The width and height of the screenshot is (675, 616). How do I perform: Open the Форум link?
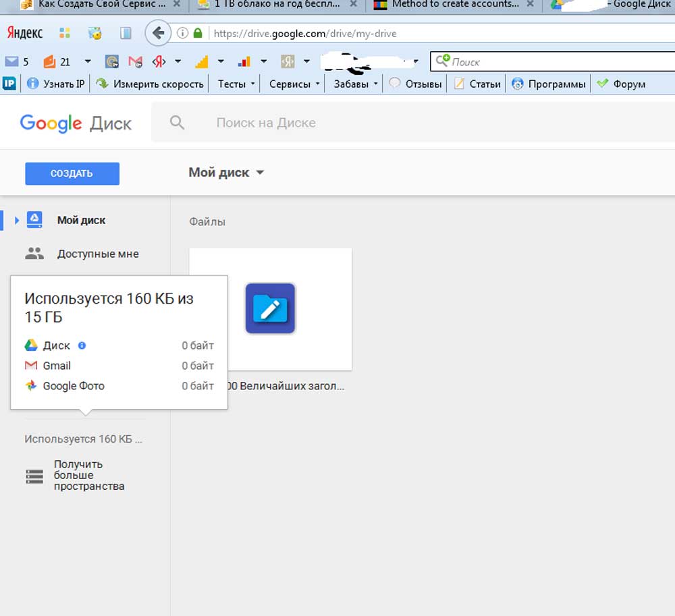coord(621,84)
